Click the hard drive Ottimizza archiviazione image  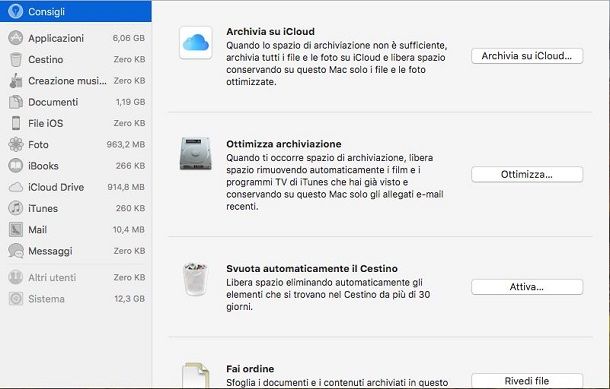pyautogui.click(x=196, y=153)
